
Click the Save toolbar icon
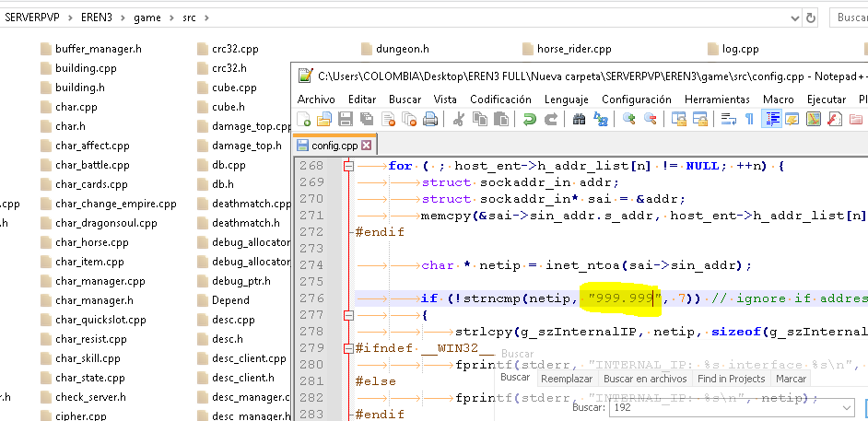(x=346, y=119)
